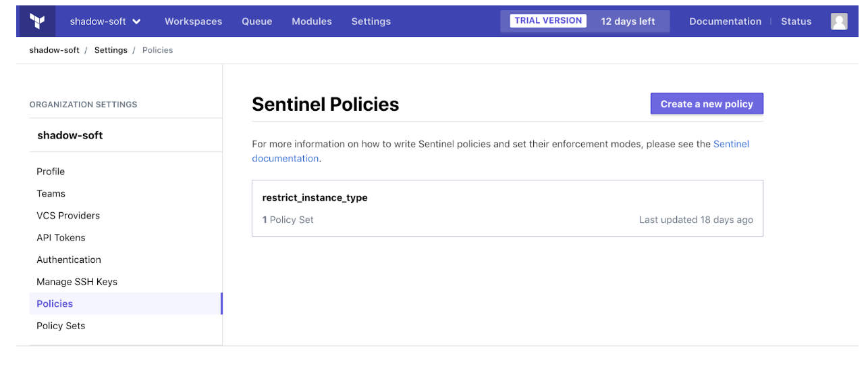Open API Tokens in the sidebar
Screen dimensions: 868x369
[x=61, y=238]
